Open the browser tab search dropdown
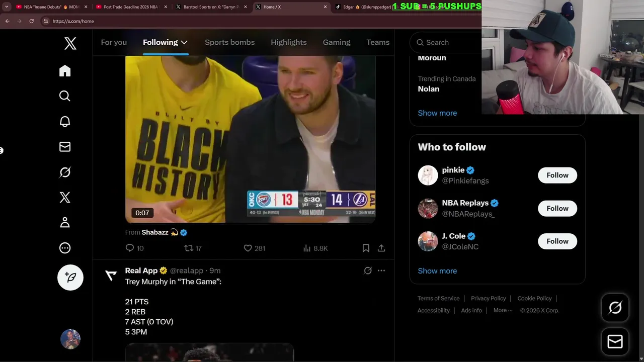 pos(7,7)
